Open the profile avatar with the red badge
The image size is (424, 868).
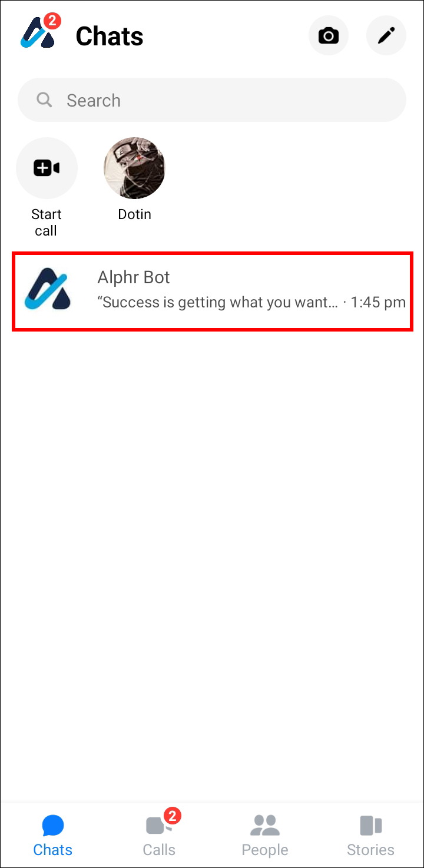(x=39, y=32)
